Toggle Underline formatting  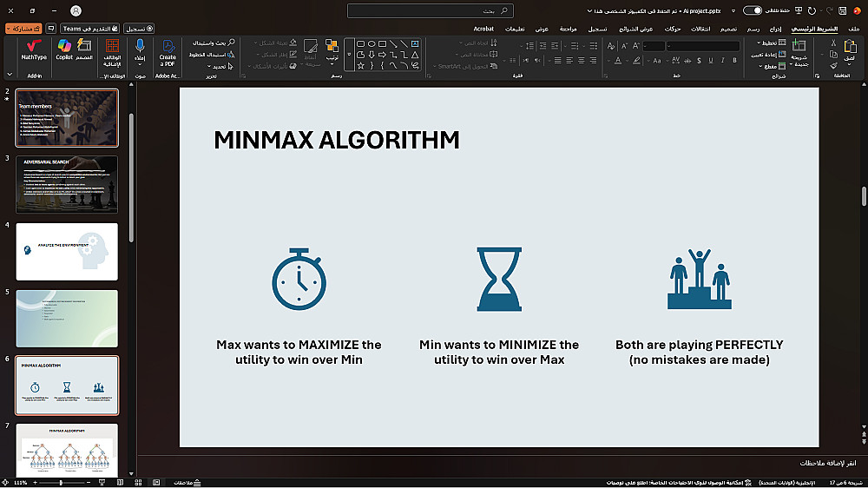711,61
